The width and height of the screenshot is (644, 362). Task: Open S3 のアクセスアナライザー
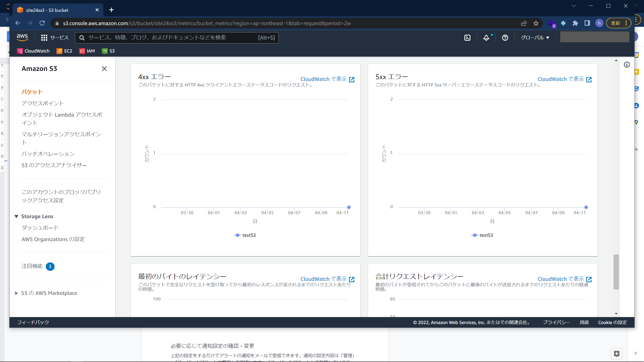[54, 165]
